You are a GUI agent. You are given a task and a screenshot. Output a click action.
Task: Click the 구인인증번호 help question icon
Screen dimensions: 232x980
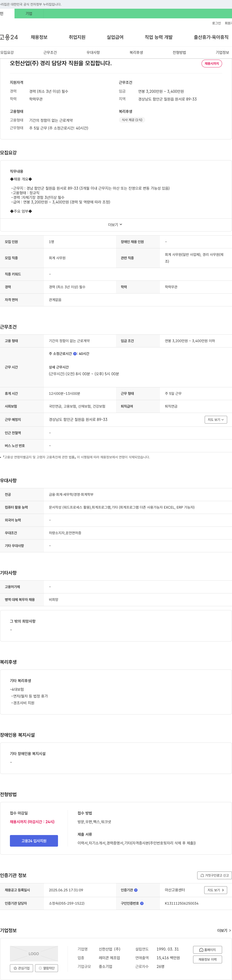pos(142,903)
